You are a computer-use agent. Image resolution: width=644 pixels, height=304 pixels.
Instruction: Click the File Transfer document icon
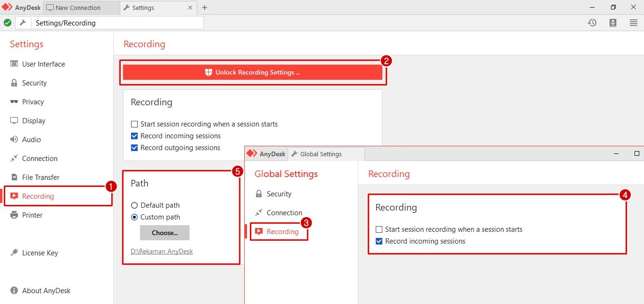pos(14,177)
